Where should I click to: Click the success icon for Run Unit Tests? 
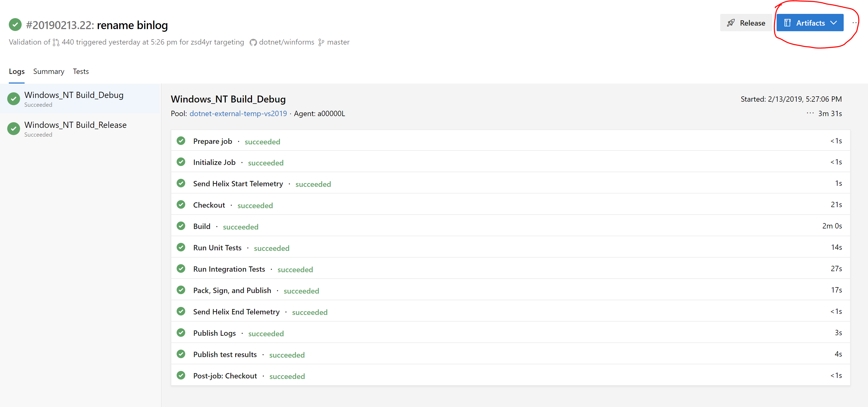click(x=181, y=247)
